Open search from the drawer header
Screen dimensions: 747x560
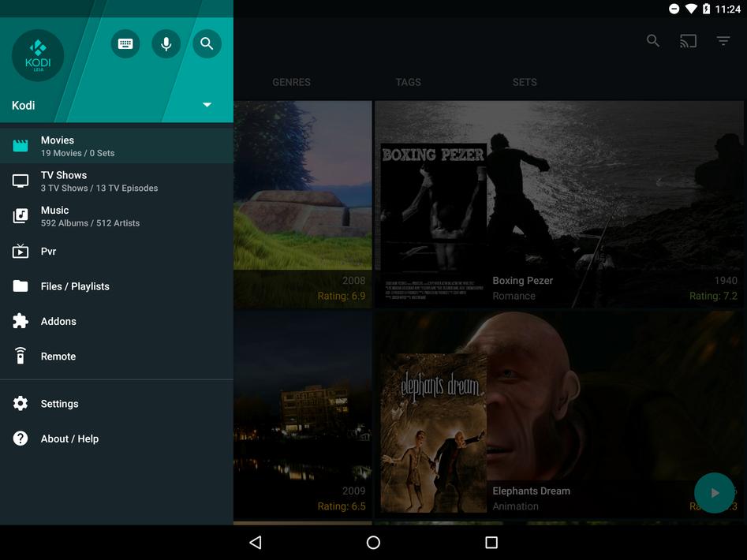click(x=207, y=44)
